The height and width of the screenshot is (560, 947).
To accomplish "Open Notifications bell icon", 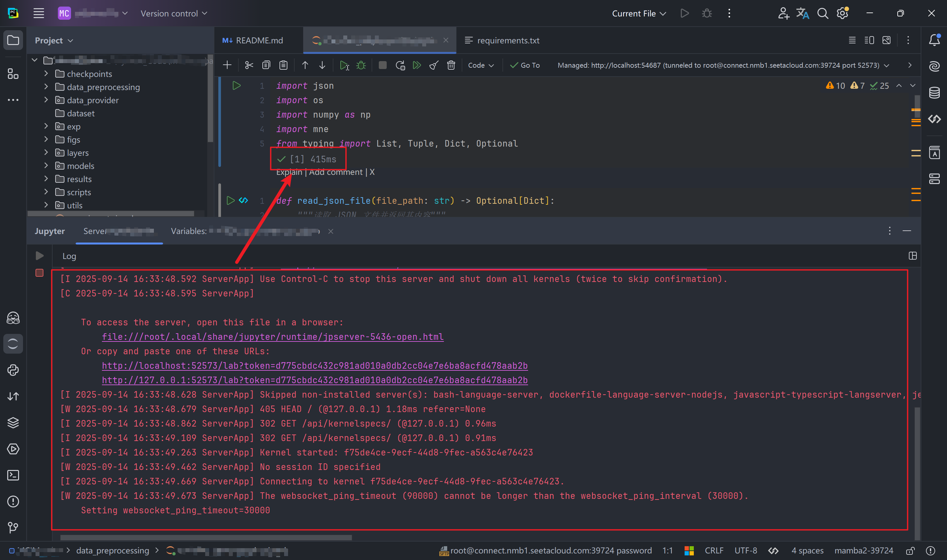I will point(934,40).
